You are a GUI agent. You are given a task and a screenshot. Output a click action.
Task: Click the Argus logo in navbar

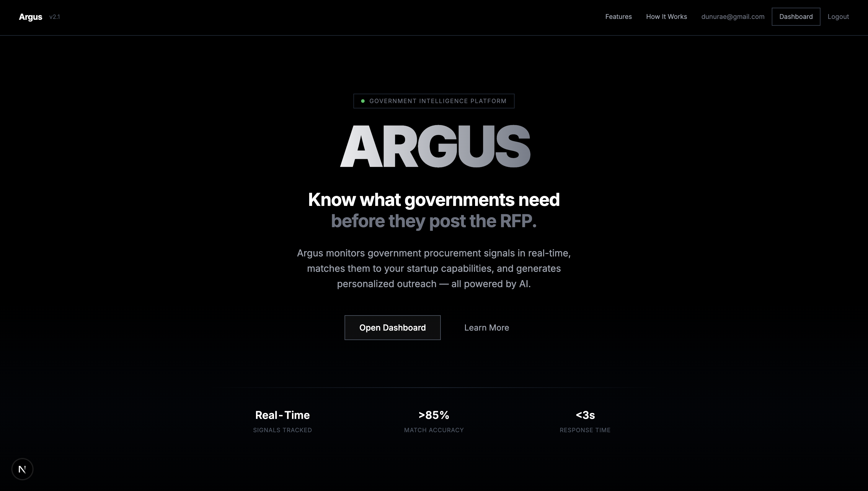coord(30,17)
